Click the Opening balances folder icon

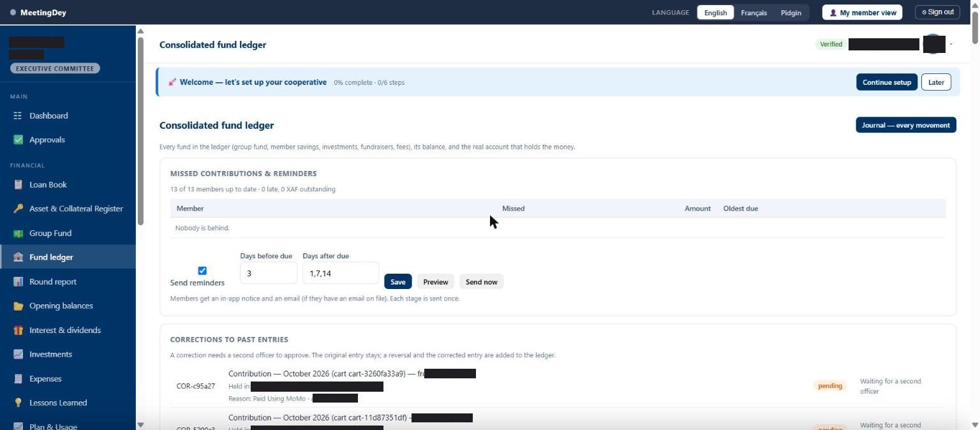click(x=18, y=306)
